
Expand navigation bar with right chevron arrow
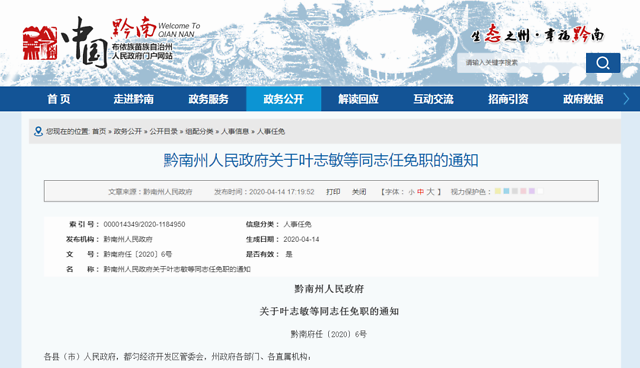point(626,99)
